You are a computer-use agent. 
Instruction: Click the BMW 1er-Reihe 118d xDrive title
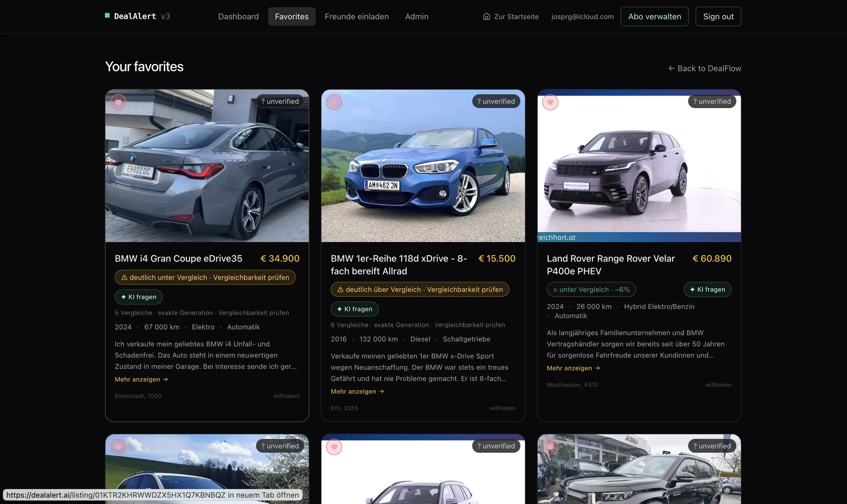(399, 265)
